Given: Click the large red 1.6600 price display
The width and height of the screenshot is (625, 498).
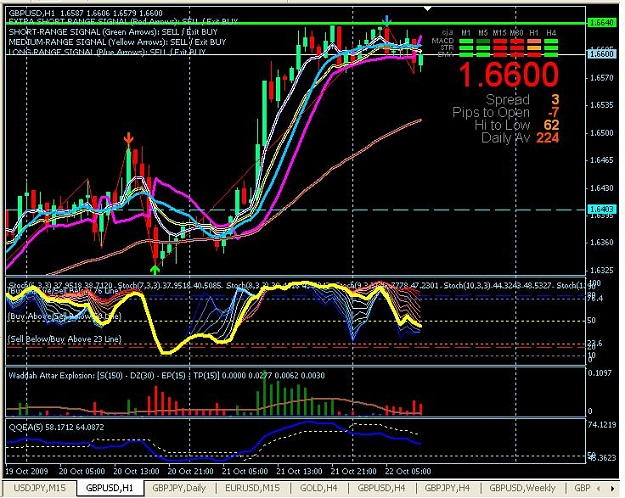Looking at the screenshot, I should [509, 75].
